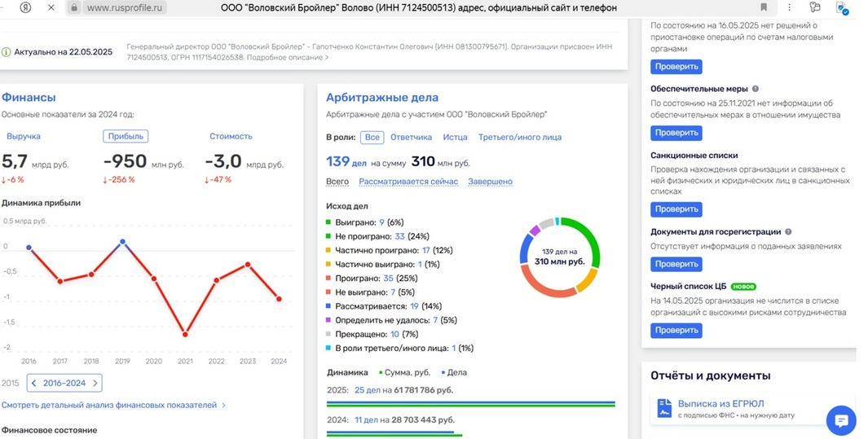Viewport: 868px width, 439px height.
Task: Click the 2021 lowest point on profit chart
Action: click(x=186, y=334)
